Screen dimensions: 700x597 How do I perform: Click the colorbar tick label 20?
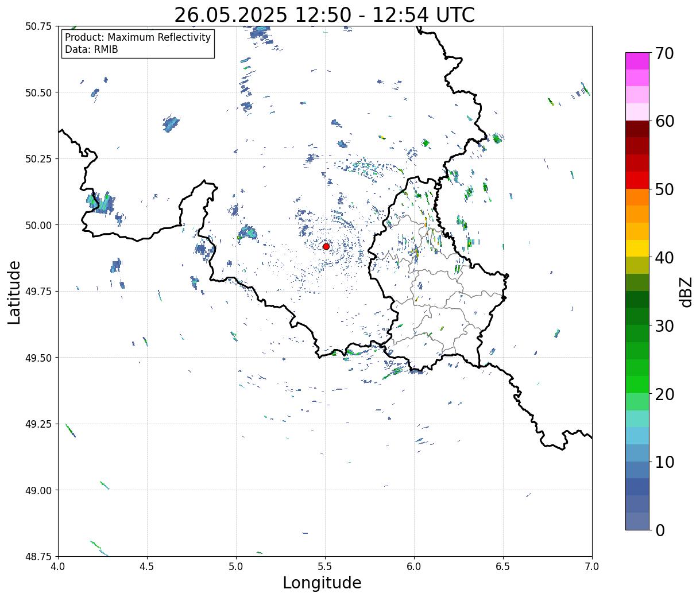(665, 394)
